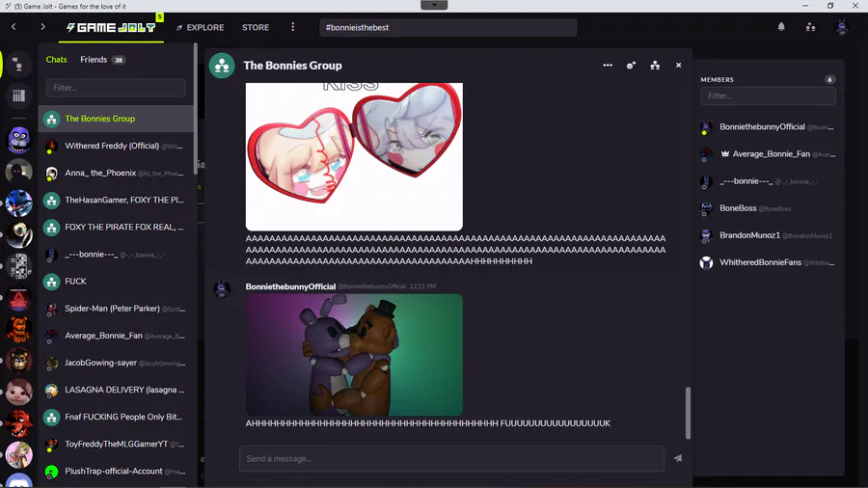Open chat options three-dot menu
Image resolution: width=868 pixels, height=488 pixels.
(608, 66)
